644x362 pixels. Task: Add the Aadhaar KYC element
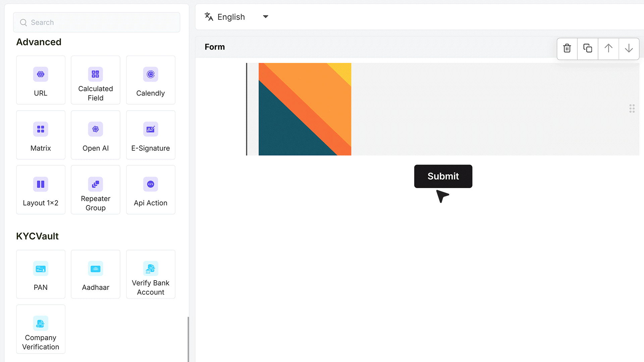96,274
